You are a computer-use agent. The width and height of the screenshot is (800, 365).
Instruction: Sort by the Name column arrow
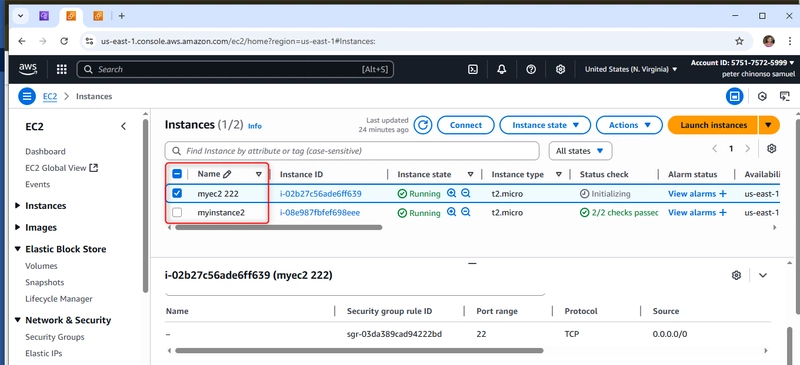(x=259, y=174)
